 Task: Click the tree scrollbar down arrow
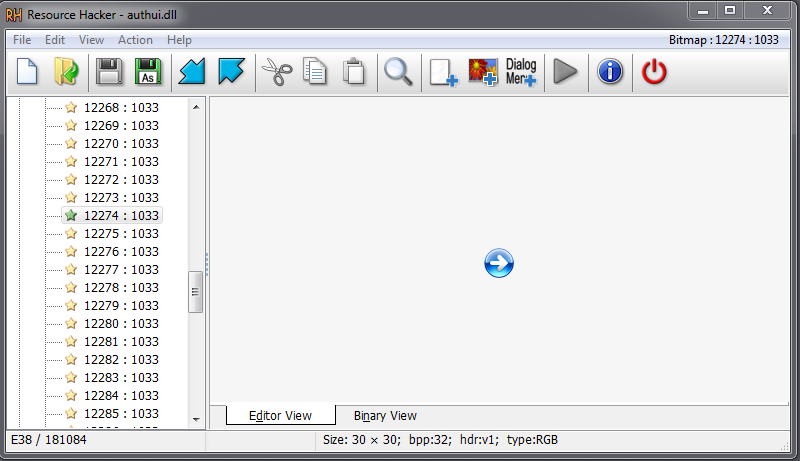196,419
